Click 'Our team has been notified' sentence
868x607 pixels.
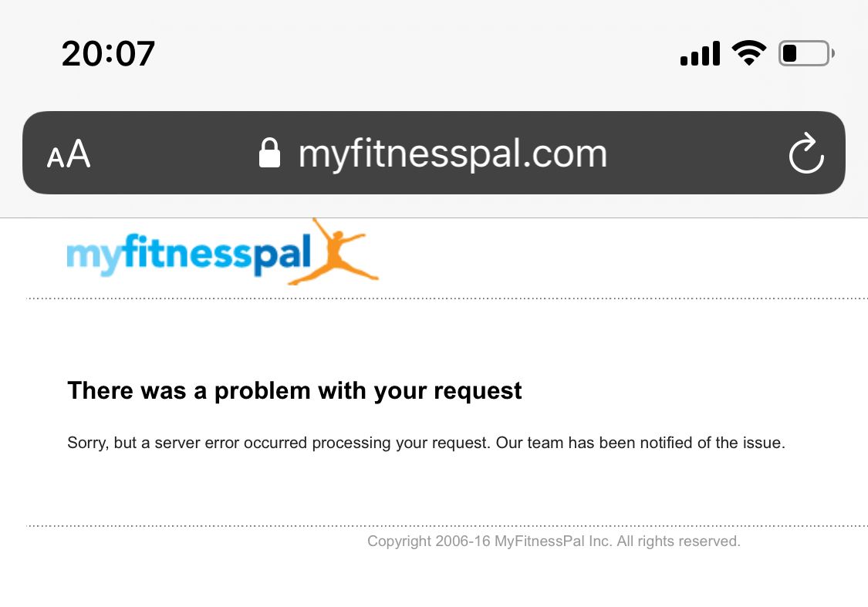tap(640, 443)
